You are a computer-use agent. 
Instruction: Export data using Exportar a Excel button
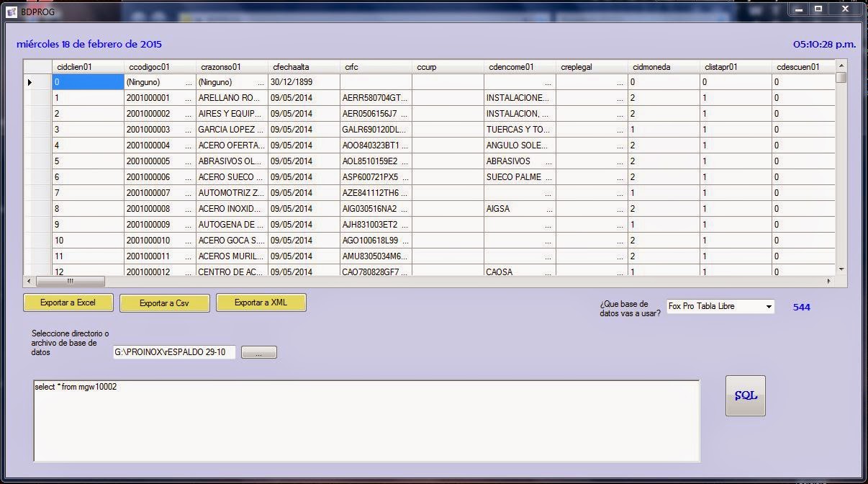68,302
